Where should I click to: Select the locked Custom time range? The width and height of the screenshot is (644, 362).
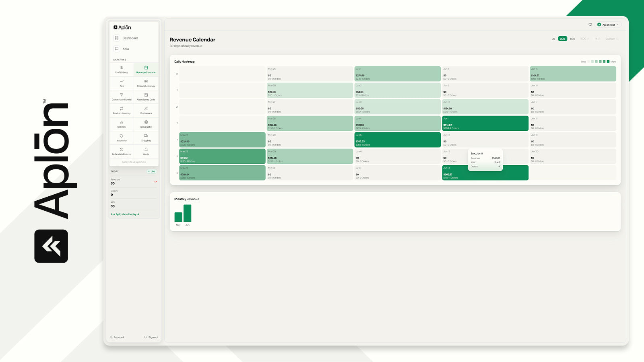click(612, 39)
